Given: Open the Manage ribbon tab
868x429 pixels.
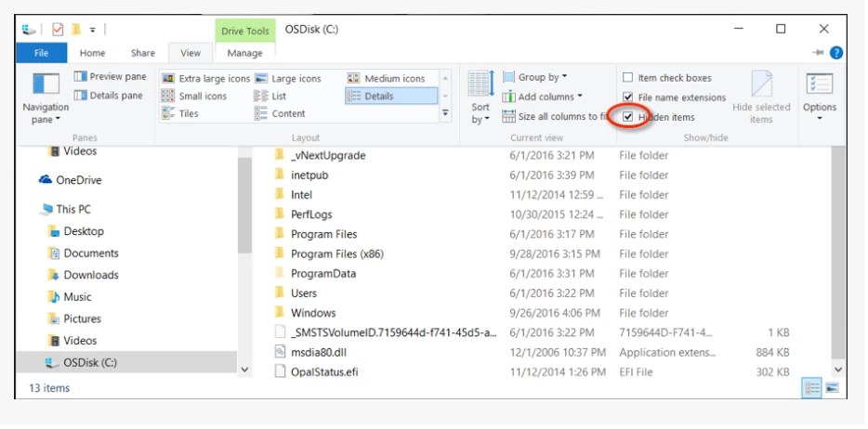Looking at the screenshot, I should pyautogui.click(x=244, y=53).
